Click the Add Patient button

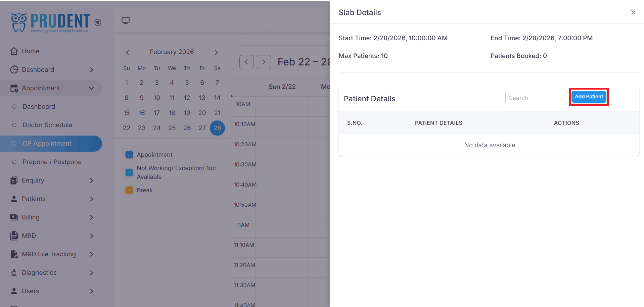pyautogui.click(x=589, y=97)
